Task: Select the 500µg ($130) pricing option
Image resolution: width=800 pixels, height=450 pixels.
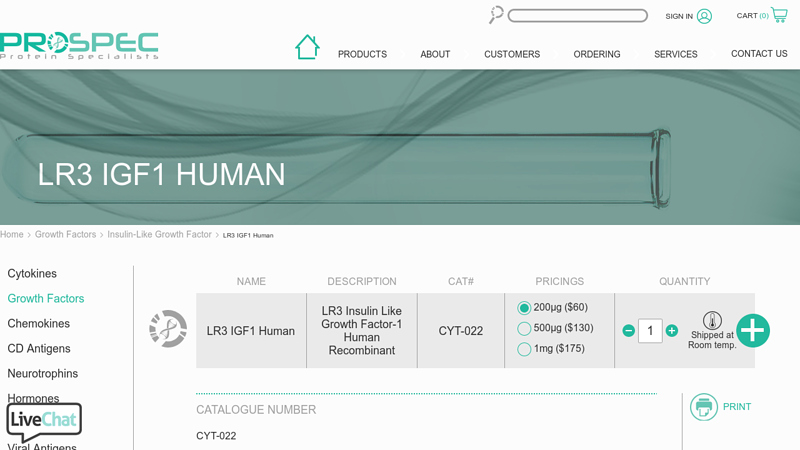Action: coord(524,329)
